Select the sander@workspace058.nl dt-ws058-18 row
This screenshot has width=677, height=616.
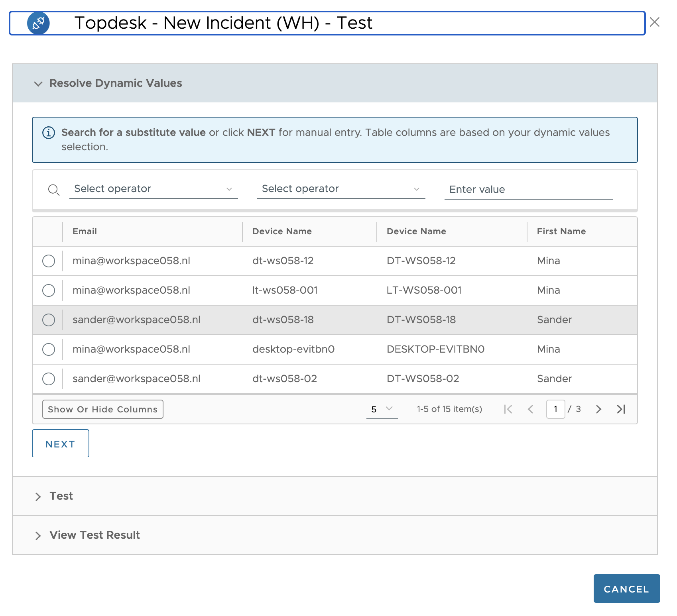49,320
